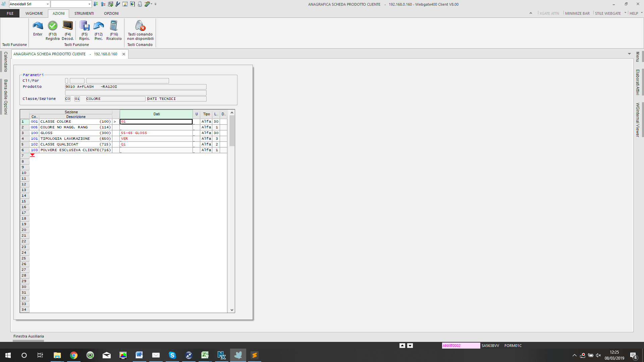
Task: Click the F4 Decod. icon
Action: (x=68, y=26)
